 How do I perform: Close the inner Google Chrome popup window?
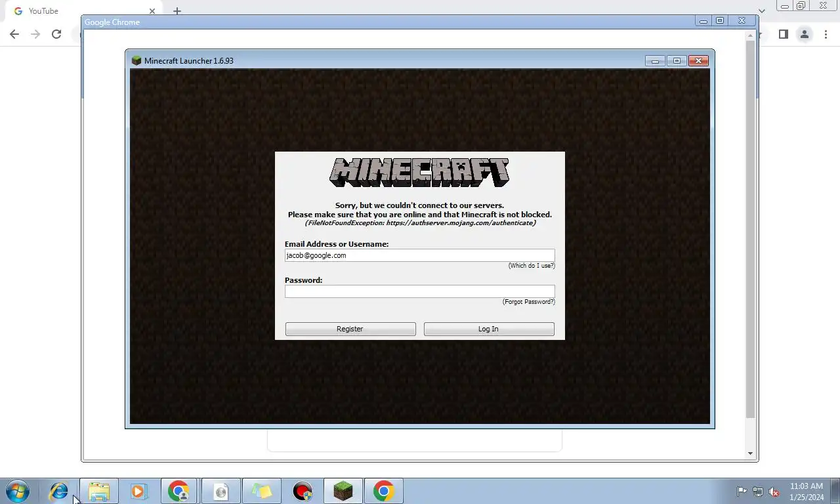742,20
